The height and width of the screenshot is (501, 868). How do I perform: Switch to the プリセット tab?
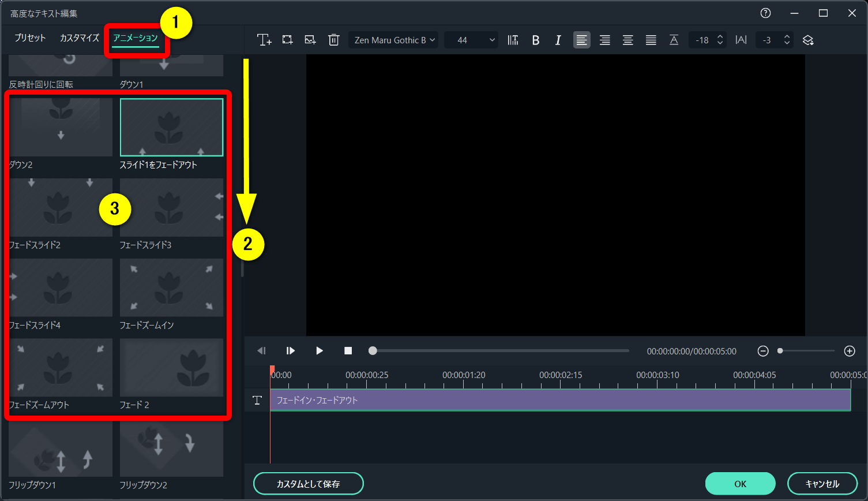(30, 38)
